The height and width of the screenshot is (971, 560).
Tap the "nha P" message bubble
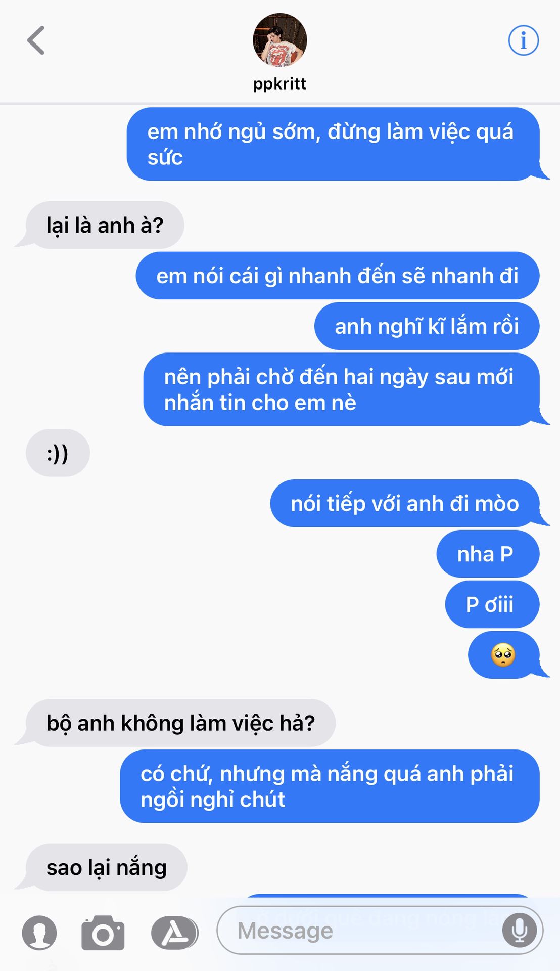tap(488, 554)
